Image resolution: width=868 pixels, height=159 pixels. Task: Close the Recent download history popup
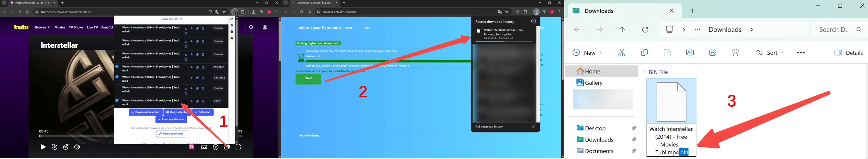(533, 21)
